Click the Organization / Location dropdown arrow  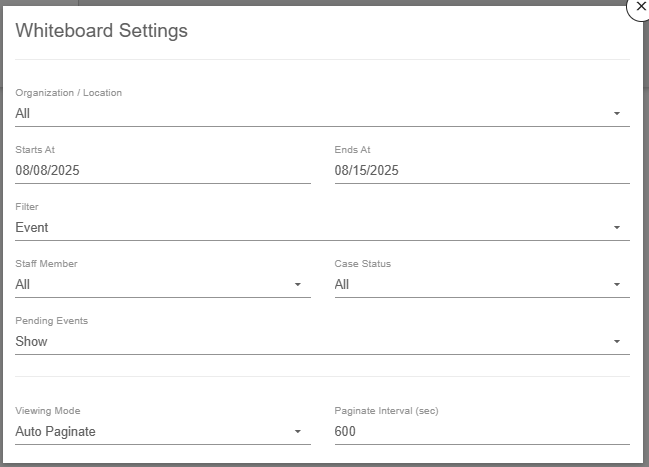[617, 114]
